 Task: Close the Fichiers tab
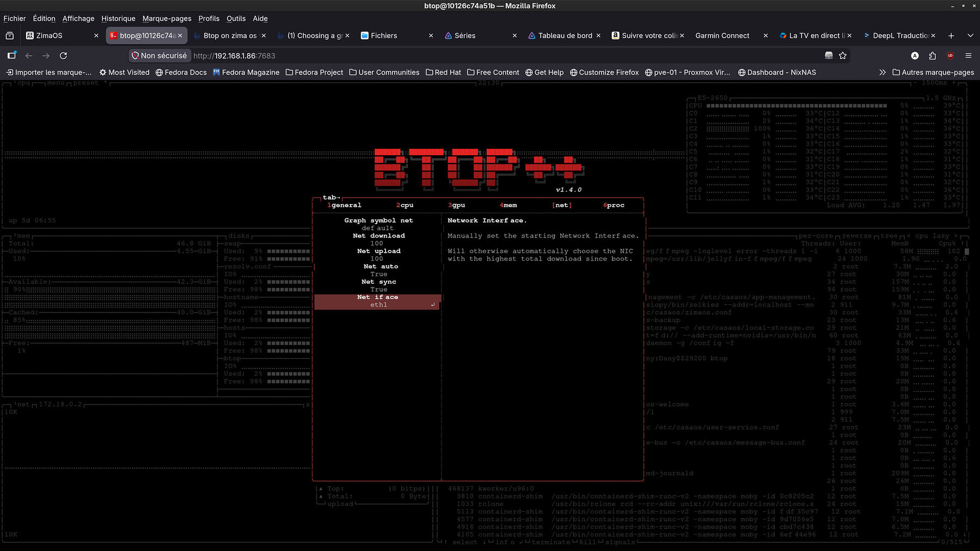[431, 35]
